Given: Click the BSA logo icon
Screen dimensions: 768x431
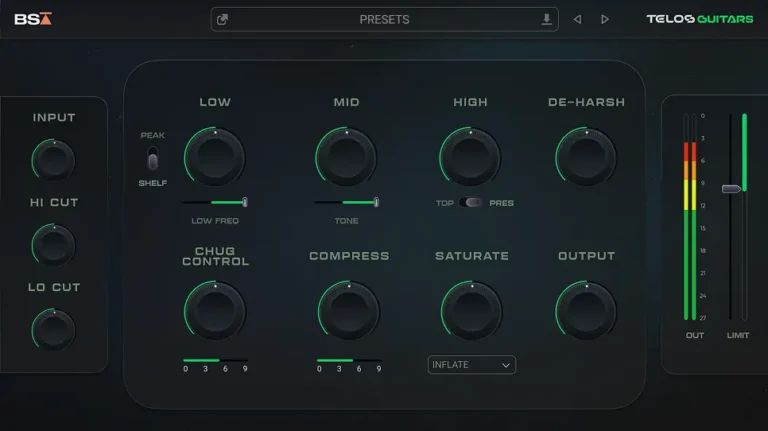Looking at the screenshot, I should coord(33,19).
